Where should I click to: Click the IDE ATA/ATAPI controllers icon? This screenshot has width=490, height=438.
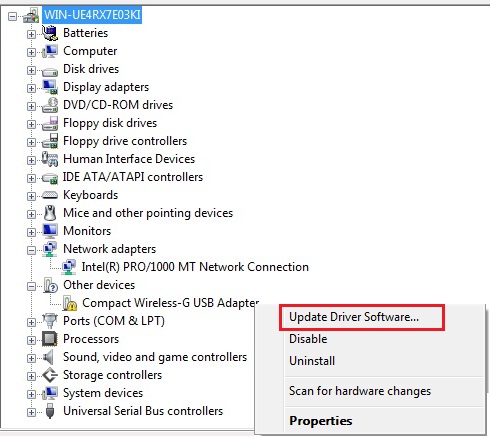pos(50,178)
